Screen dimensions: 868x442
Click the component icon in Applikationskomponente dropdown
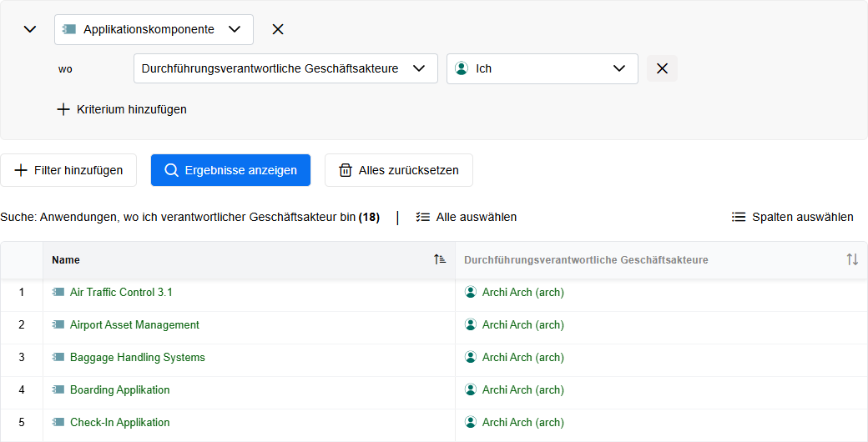click(69, 29)
